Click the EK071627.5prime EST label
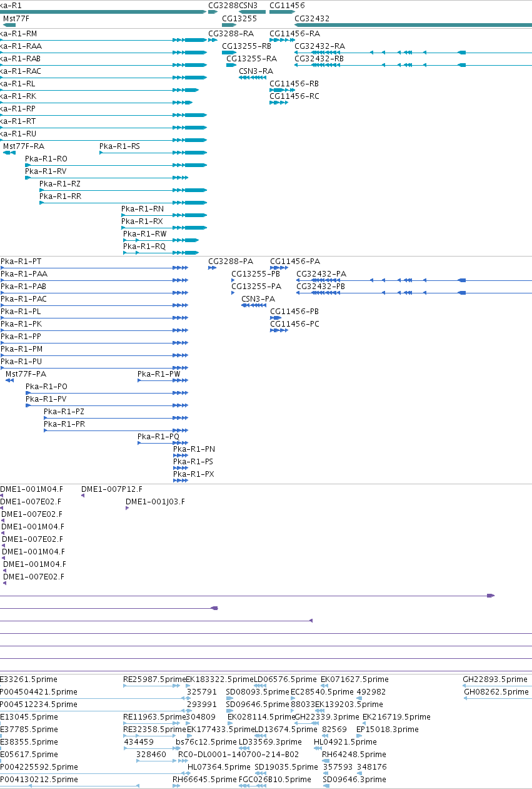This screenshot has width=532, height=789. [x=354, y=680]
